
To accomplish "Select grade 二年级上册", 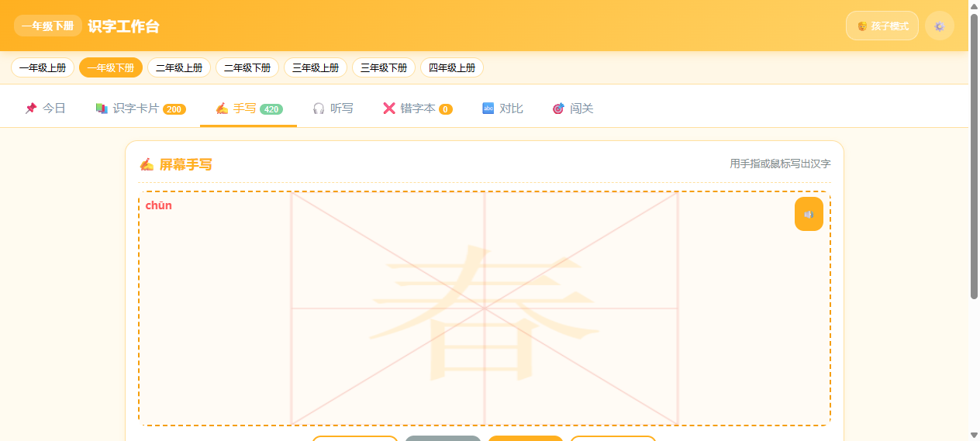I will [x=179, y=67].
